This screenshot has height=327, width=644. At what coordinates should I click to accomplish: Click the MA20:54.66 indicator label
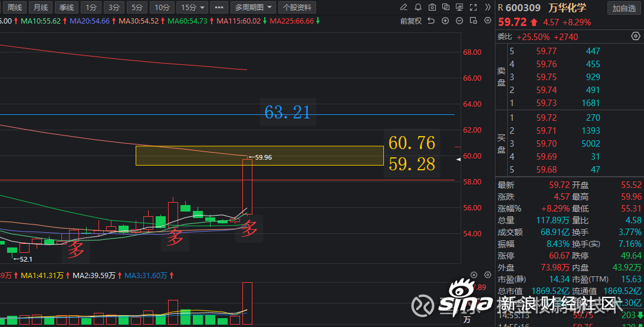90,21
